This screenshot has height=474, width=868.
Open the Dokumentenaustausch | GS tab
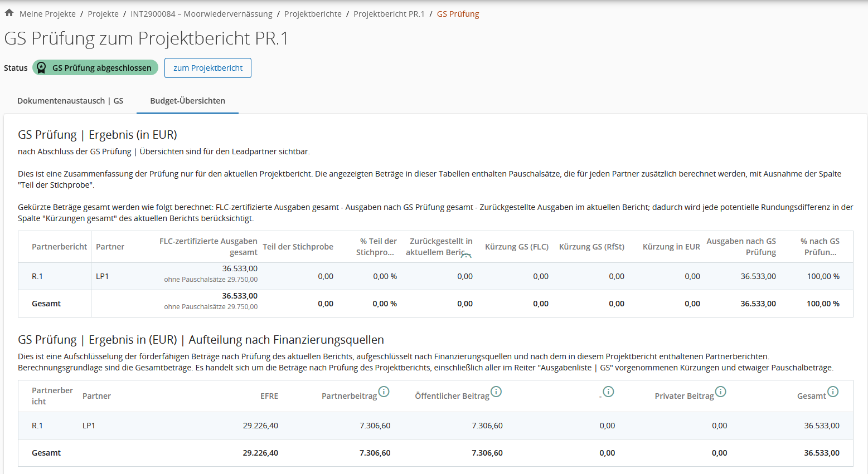point(70,101)
